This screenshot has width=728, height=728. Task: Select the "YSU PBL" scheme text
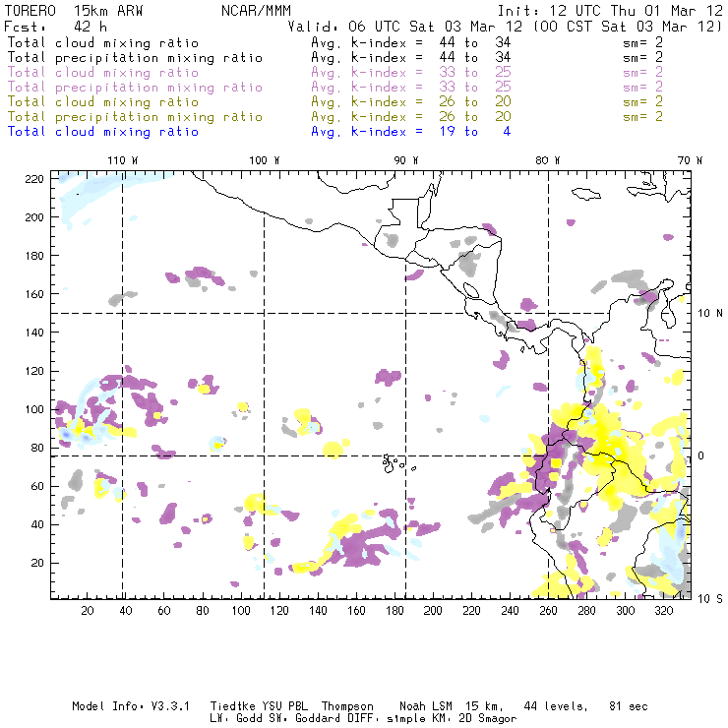pos(284,706)
